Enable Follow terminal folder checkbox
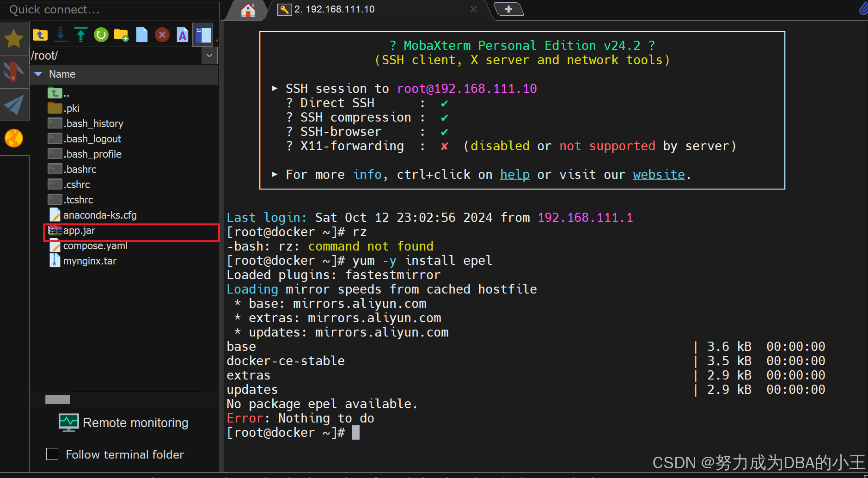The height and width of the screenshot is (478, 868). (x=52, y=454)
